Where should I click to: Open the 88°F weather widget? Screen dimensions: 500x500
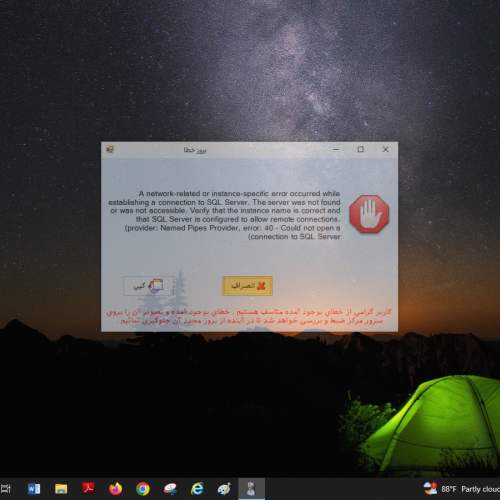point(461,489)
